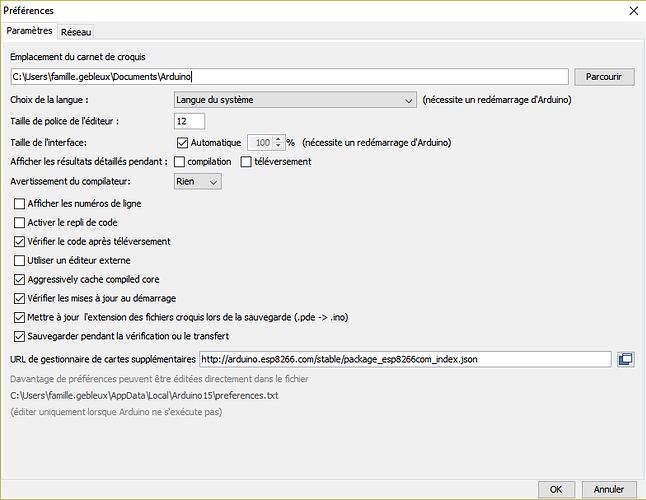
Task: Open the additional boards URLs editor icon
Action: click(x=626, y=359)
